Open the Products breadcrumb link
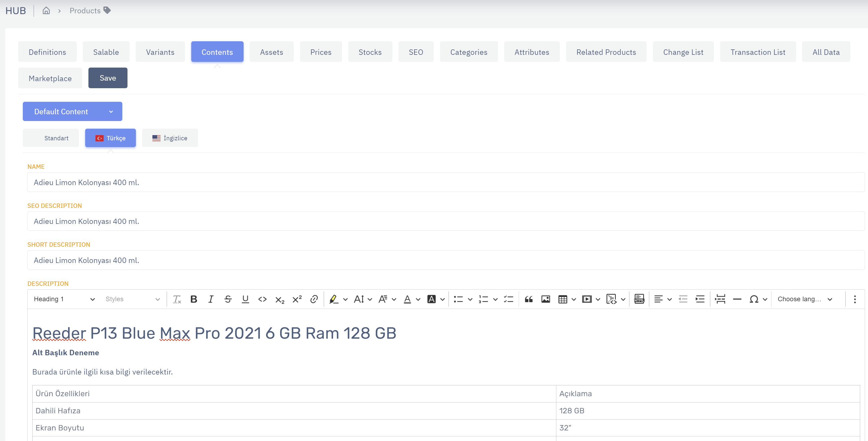This screenshot has width=868, height=441. coord(85,11)
